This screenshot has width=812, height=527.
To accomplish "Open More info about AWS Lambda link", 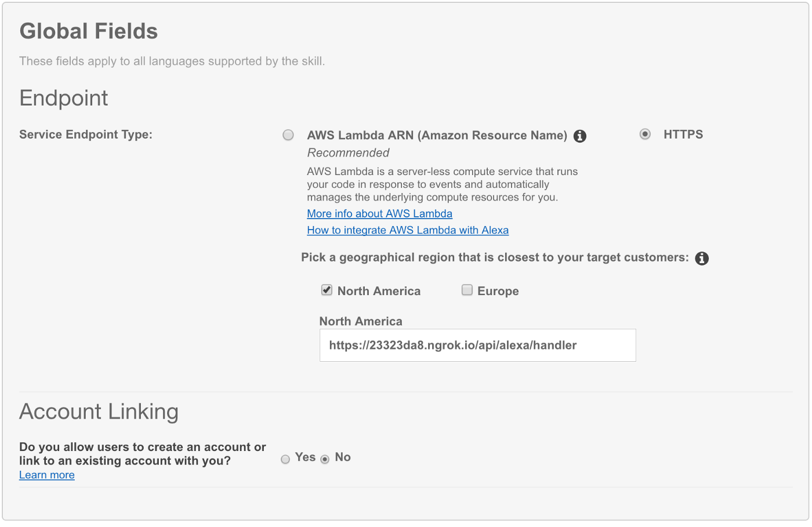I will pos(379,213).
